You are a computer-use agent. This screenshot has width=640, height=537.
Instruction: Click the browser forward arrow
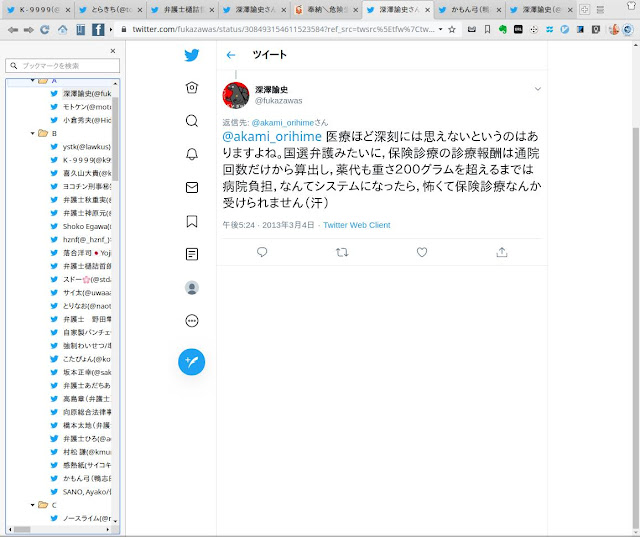(29, 29)
